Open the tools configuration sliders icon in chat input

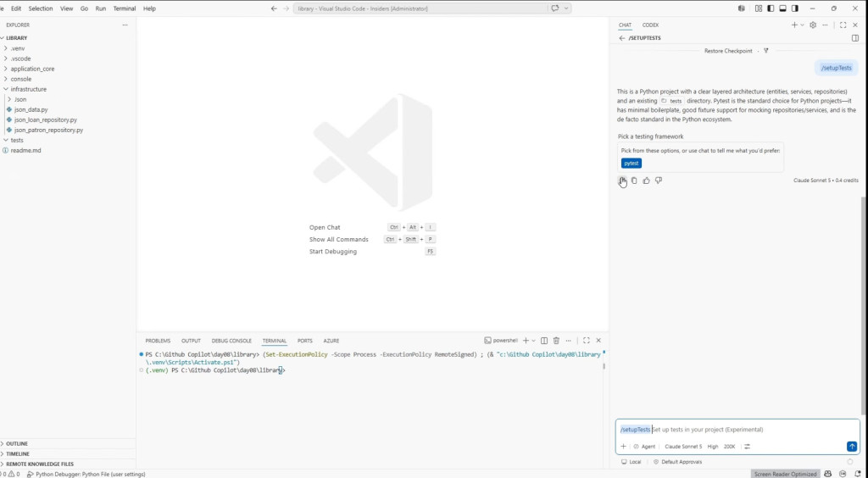coord(747,447)
